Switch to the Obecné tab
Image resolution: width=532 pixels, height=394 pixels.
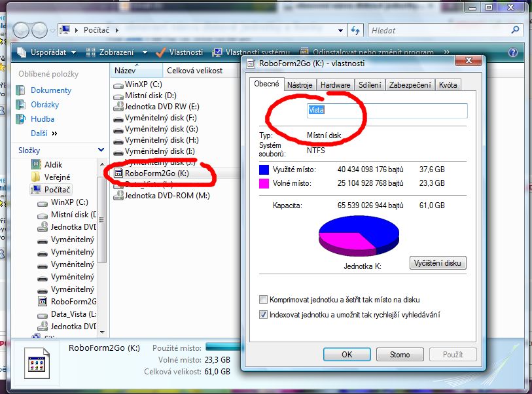(x=266, y=84)
